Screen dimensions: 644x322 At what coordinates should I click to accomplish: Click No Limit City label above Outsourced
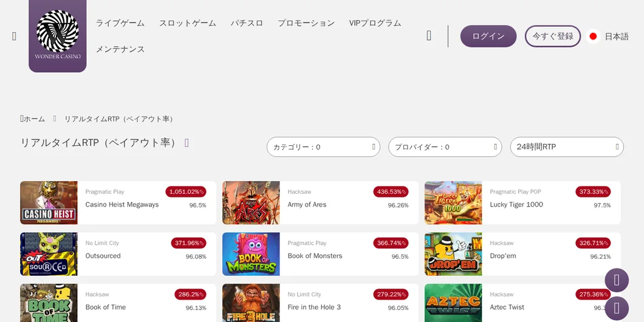tap(102, 243)
